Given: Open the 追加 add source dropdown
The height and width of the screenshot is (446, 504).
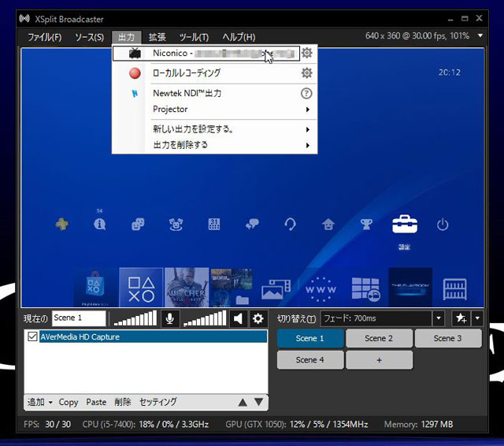Looking at the screenshot, I should coord(40,402).
